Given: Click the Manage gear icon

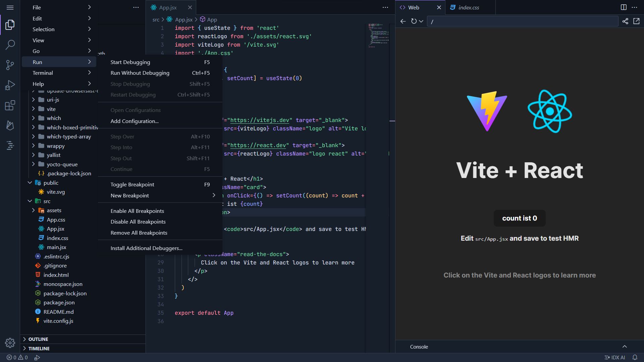Looking at the screenshot, I should 10,343.
